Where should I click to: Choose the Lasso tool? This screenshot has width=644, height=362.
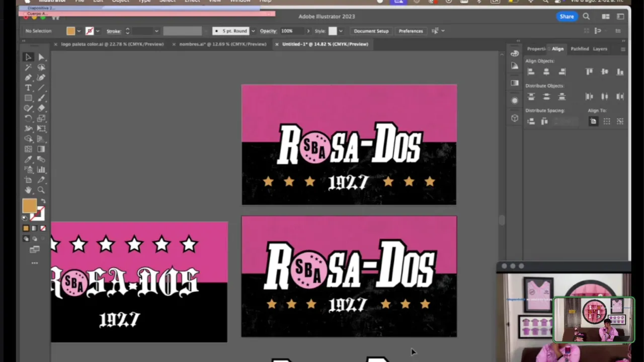click(x=41, y=67)
